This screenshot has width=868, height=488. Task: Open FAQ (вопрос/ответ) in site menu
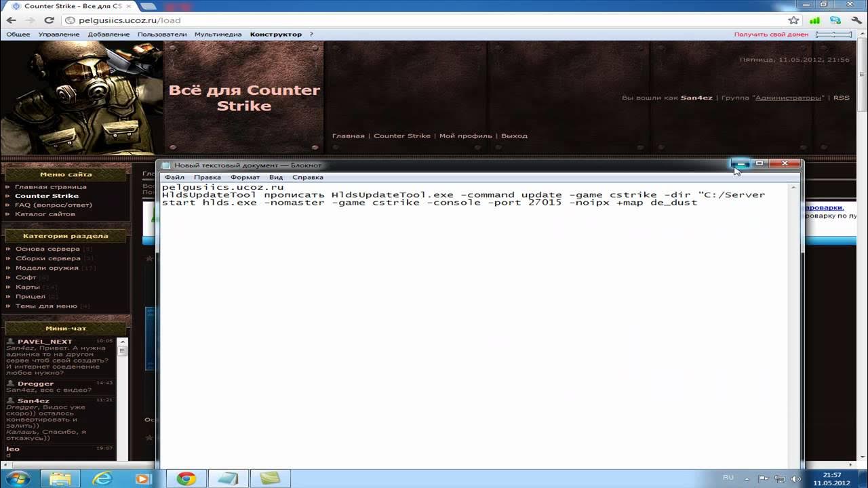[x=54, y=205]
